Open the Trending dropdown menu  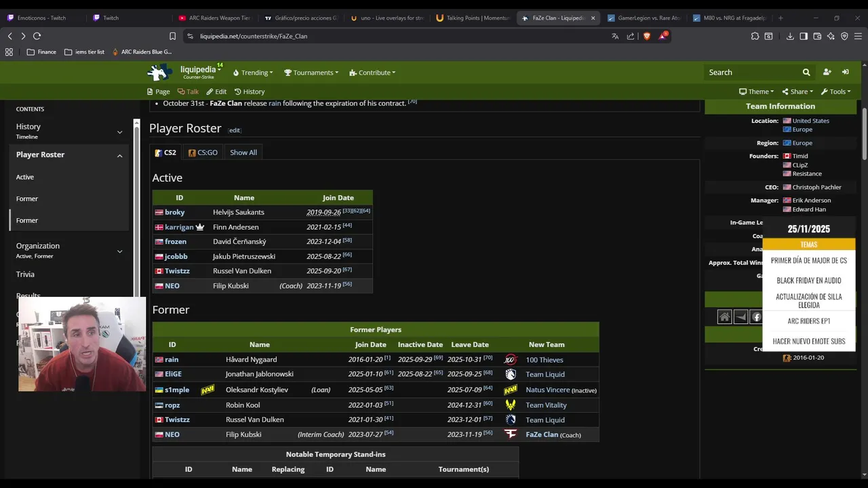coord(253,73)
